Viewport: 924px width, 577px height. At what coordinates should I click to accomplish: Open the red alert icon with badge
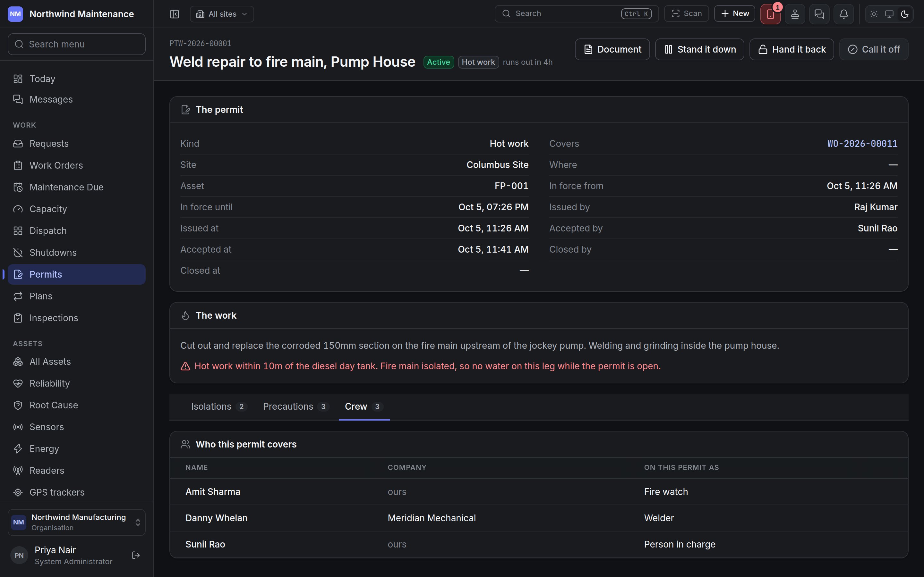coord(771,14)
